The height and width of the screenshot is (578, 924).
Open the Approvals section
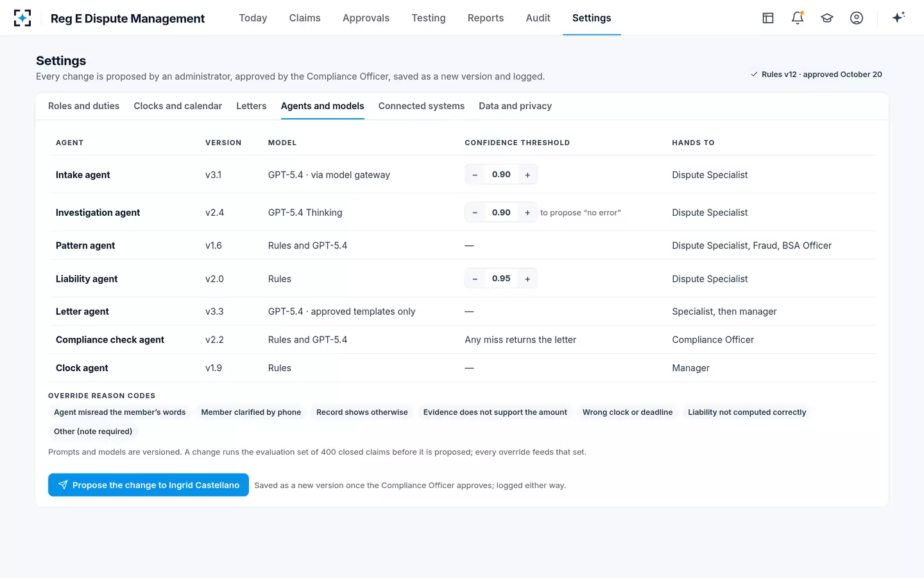(366, 18)
